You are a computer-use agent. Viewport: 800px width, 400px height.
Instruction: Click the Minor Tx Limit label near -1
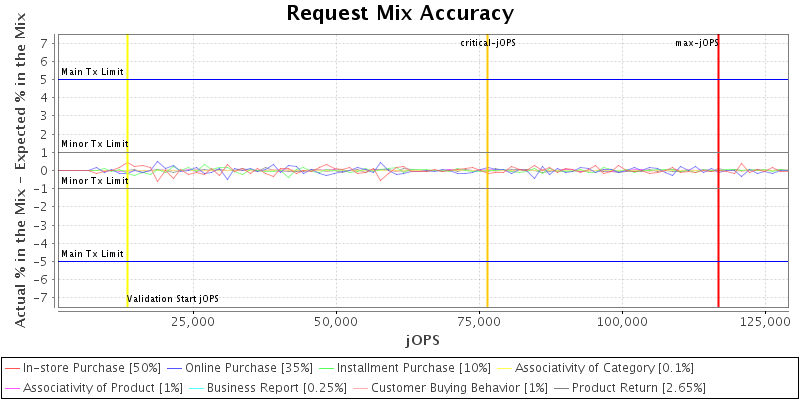pos(94,181)
